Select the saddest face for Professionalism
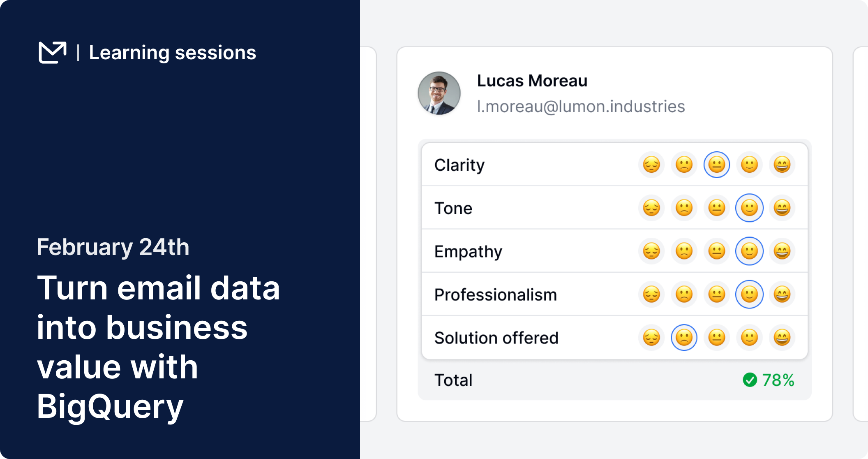868x459 pixels. point(651,294)
